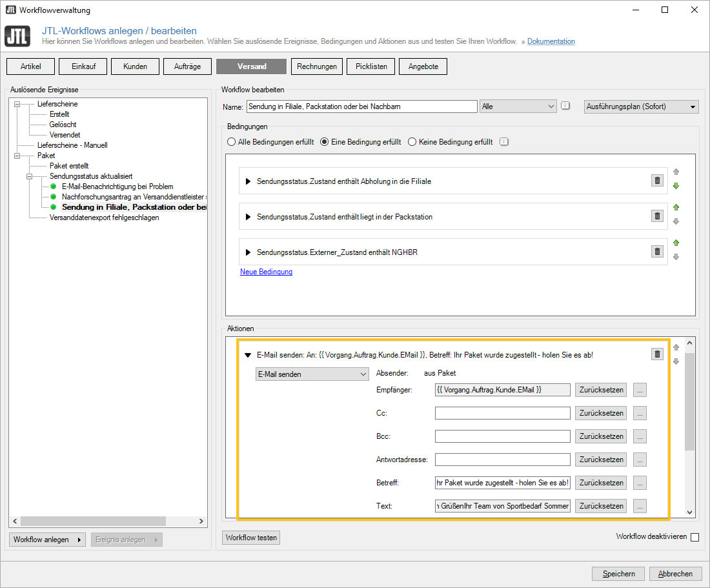Click the JTL logo in the header

point(17,36)
